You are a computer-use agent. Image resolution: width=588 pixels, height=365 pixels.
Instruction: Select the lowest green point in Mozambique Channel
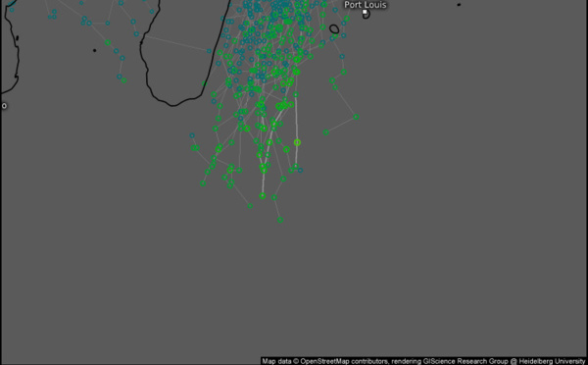(x=124, y=80)
